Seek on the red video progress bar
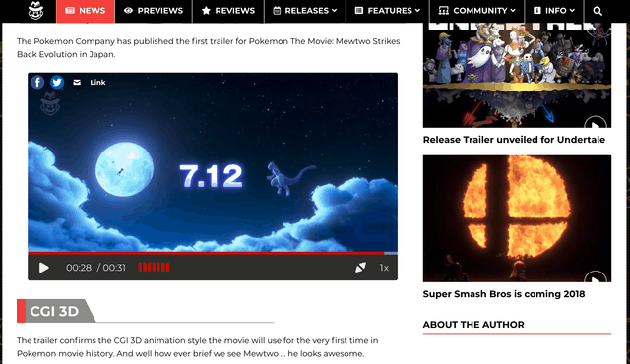The height and width of the screenshot is (364, 630). coord(213,253)
